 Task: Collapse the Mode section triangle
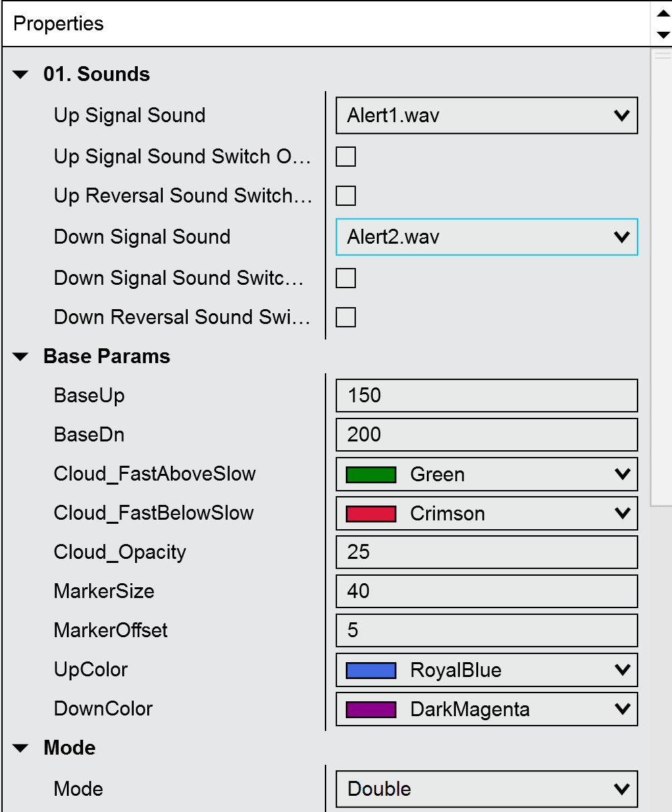(x=21, y=749)
